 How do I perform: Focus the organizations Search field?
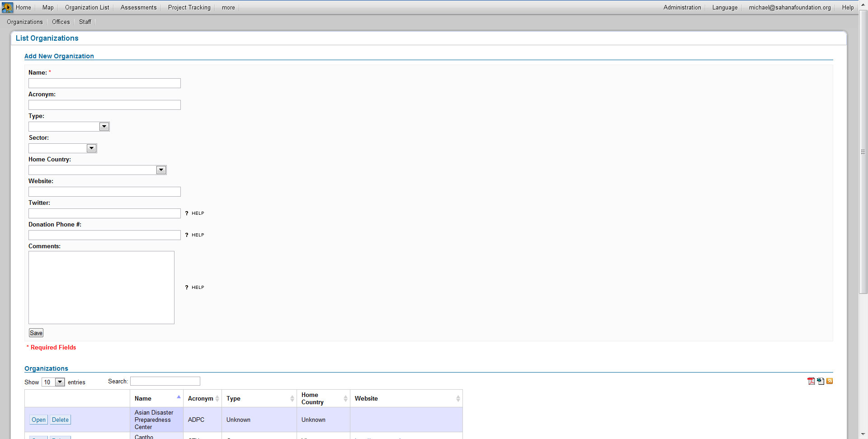165,381
